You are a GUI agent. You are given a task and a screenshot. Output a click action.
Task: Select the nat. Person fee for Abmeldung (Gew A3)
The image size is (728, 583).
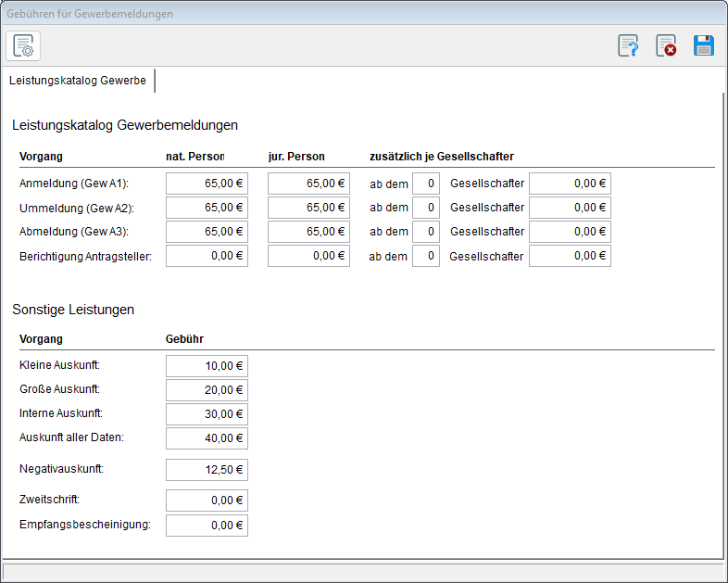(x=207, y=232)
